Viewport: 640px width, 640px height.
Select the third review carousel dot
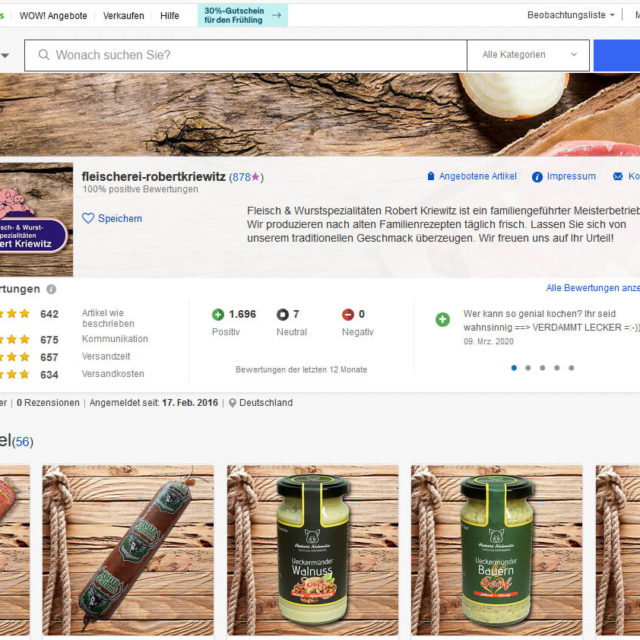[542, 368]
